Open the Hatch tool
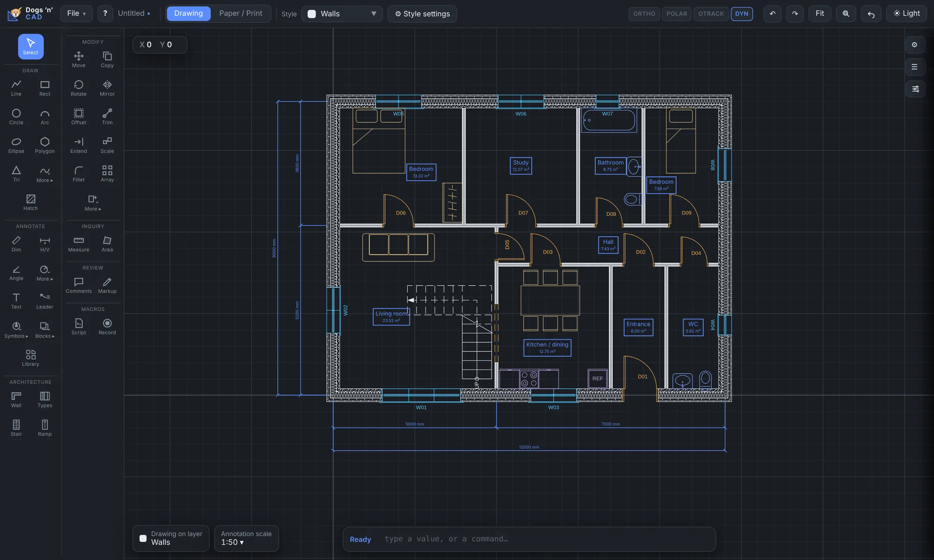Image resolution: width=934 pixels, height=560 pixels. click(30, 203)
